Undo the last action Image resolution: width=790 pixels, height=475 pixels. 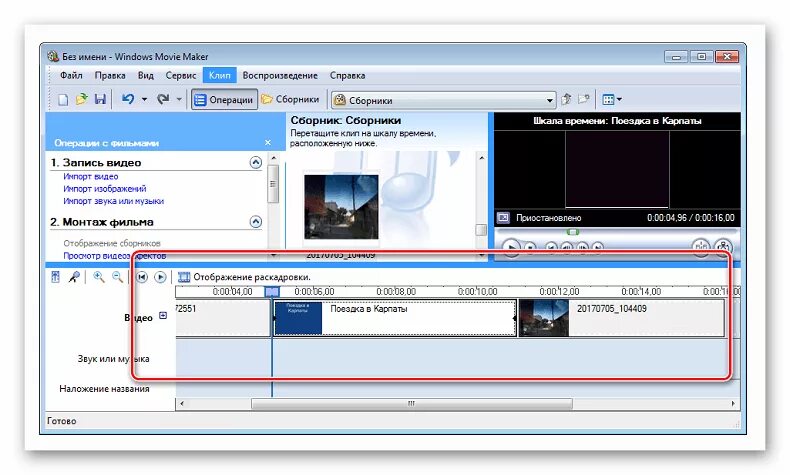tap(128, 99)
